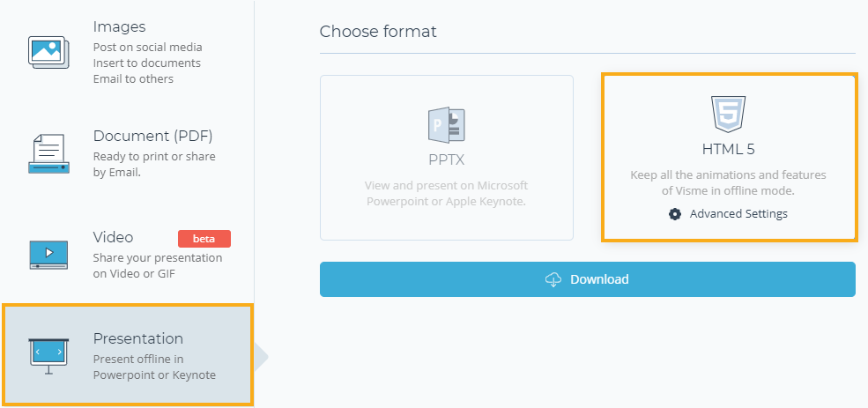Open Advanced Settings for HTML 5
The height and width of the screenshot is (408, 868).
click(x=729, y=213)
